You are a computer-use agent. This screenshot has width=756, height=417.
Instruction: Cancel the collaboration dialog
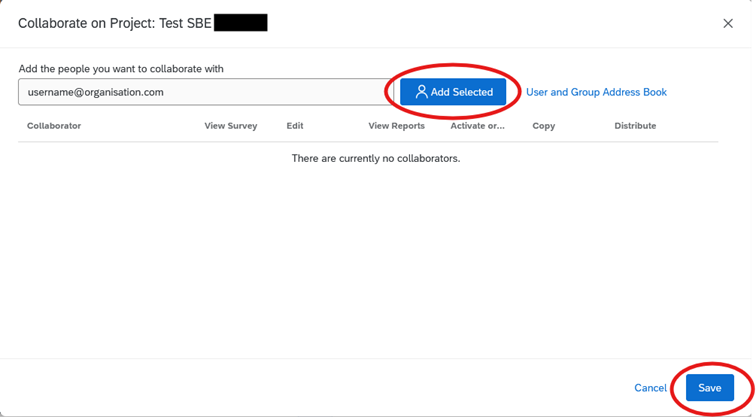[650, 388]
